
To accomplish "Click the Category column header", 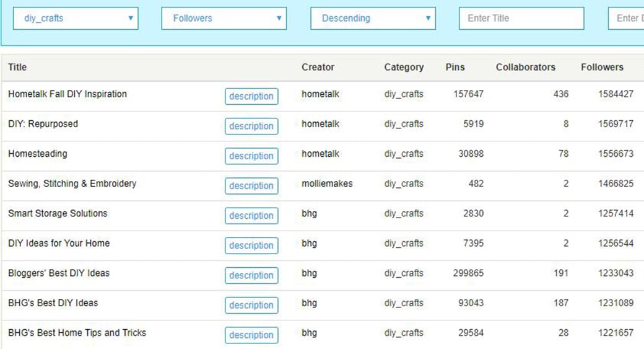I will (x=404, y=67).
